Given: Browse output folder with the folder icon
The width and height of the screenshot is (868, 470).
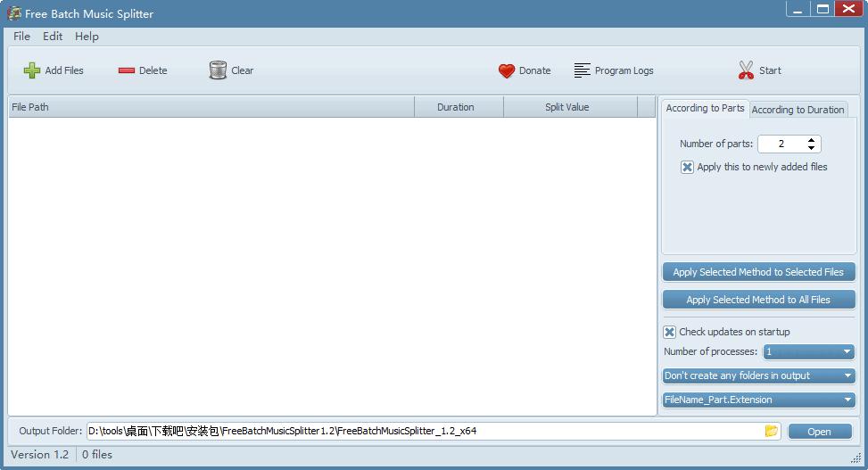Looking at the screenshot, I should (771, 432).
